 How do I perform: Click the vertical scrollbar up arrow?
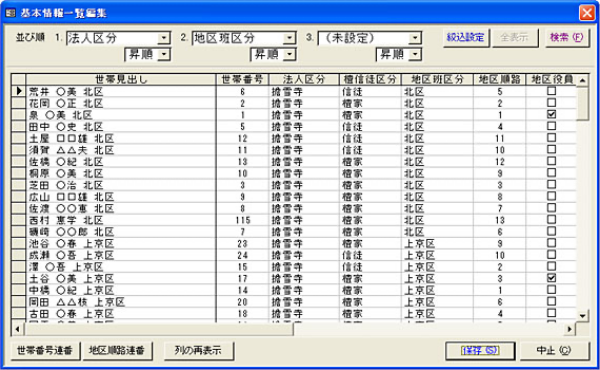(582, 80)
